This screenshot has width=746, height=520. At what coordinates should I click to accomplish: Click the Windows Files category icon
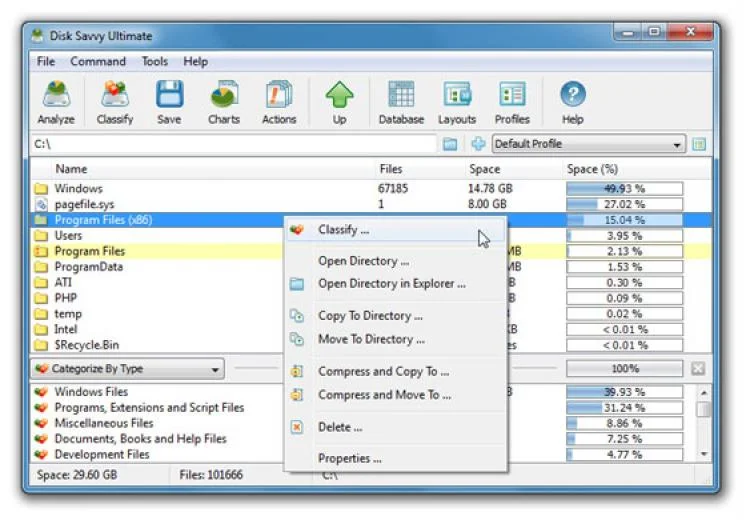(41, 392)
